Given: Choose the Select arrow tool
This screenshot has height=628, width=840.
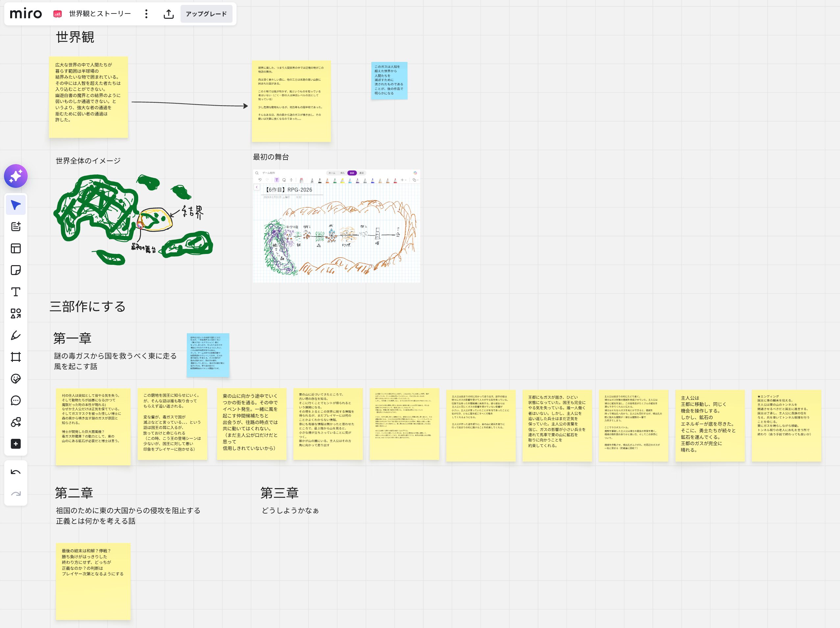Looking at the screenshot, I should click(15, 205).
